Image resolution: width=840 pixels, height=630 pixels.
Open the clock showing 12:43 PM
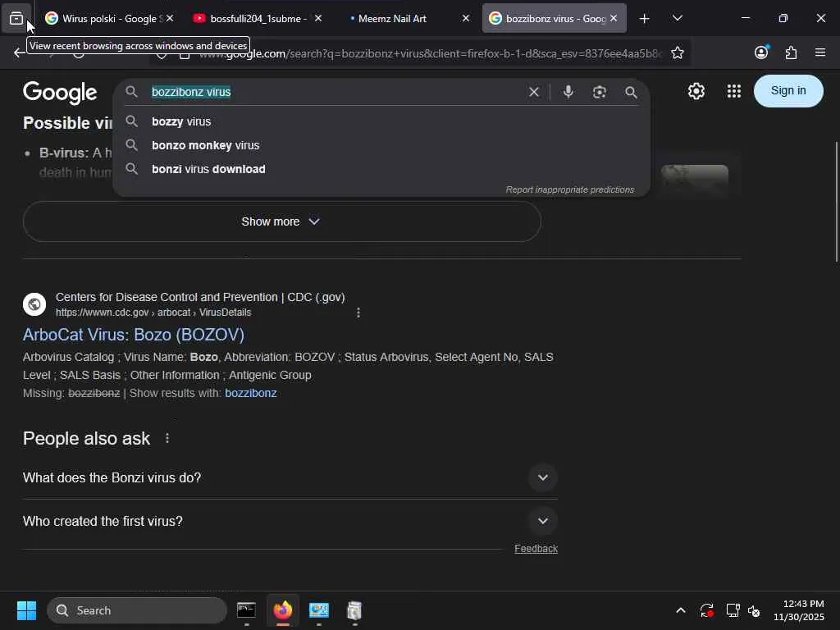(799, 610)
